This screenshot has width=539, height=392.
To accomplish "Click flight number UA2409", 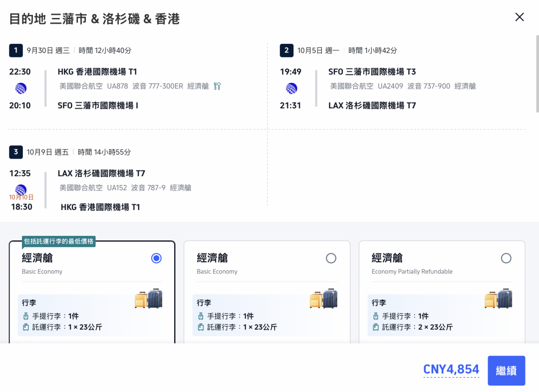I will 390,86.
